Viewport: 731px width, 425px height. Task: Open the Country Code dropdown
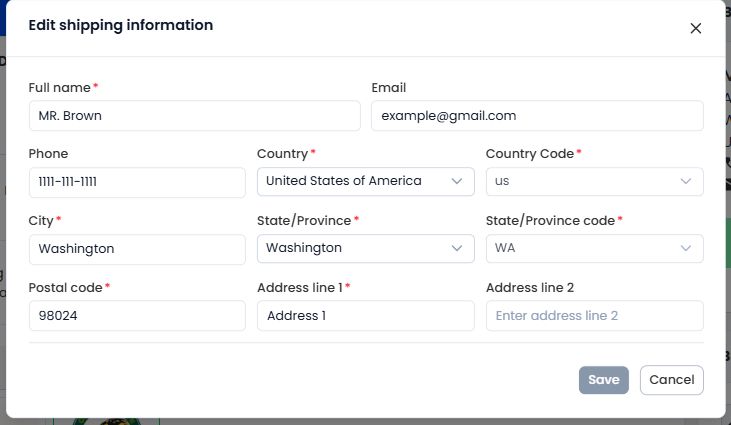click(x=594, y=181)
